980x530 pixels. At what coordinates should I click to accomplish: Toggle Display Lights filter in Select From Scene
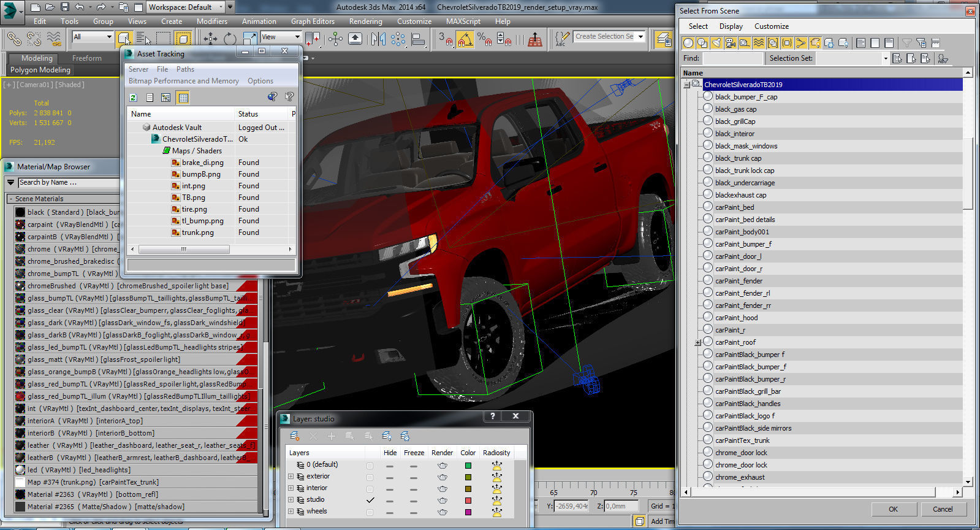(716, 43)
